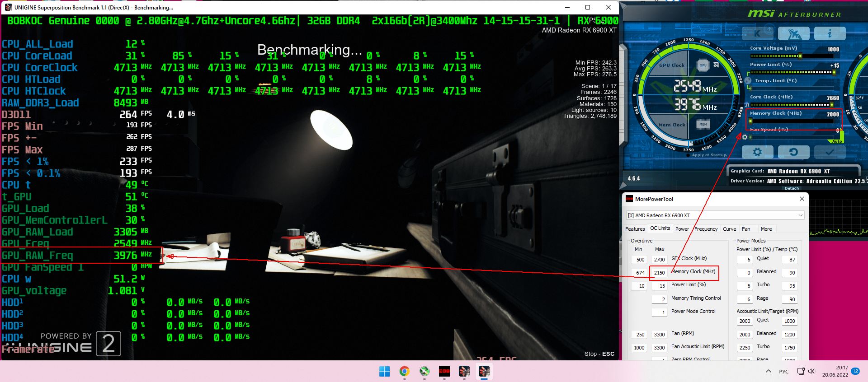
Task: Open the Afterburner information (i) button
Action: (830, 33)
